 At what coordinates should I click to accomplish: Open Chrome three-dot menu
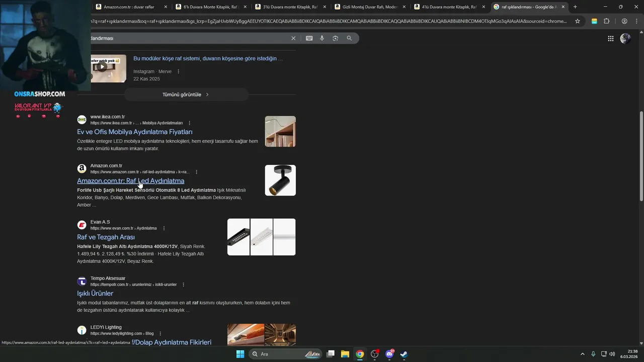point(636,21)
